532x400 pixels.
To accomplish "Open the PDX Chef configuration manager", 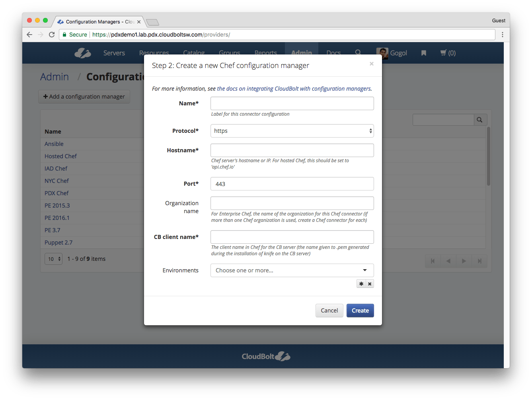I will [57, 193].
